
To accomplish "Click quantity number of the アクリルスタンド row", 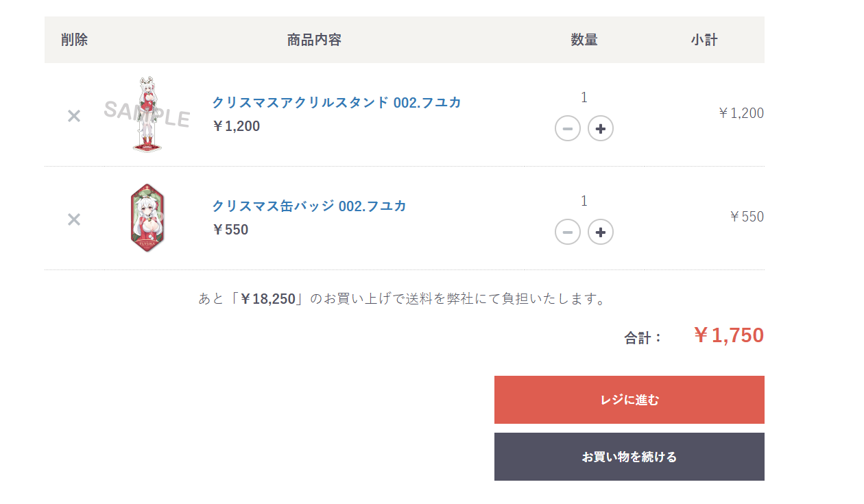I will point(584,97).
